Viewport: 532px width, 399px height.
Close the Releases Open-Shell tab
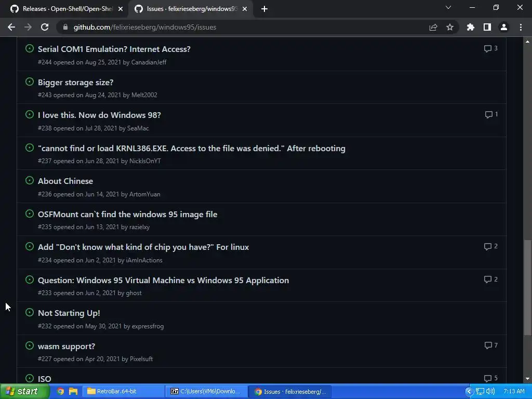click(121, 9)
